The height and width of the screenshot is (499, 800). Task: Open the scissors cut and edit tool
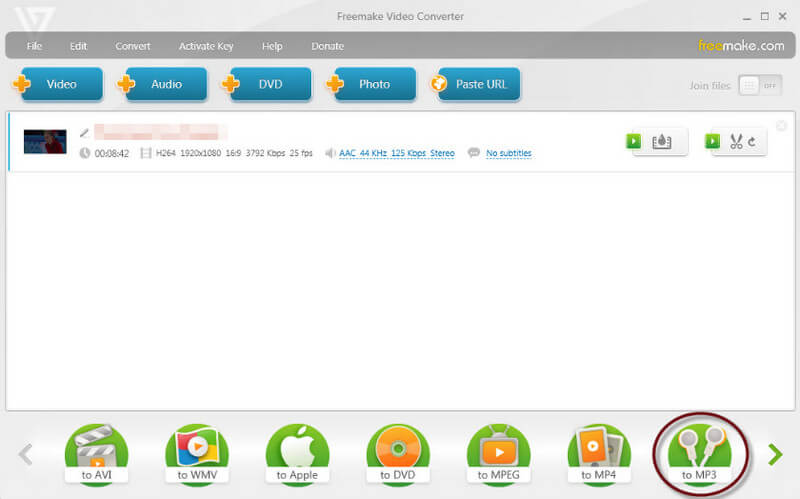click(x=741, y=142)
